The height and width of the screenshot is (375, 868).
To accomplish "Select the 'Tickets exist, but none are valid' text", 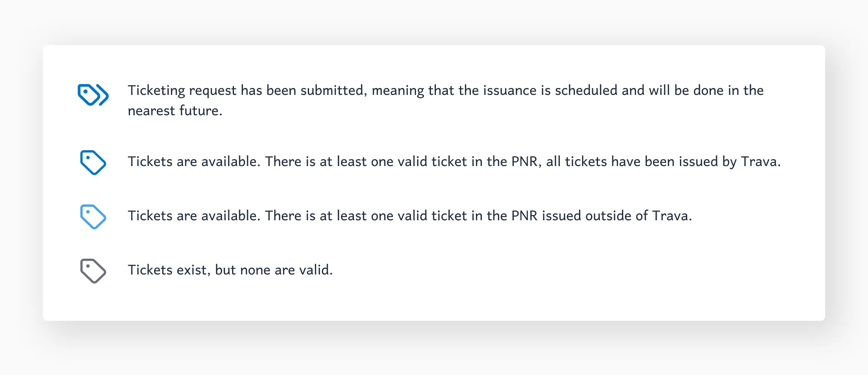I will click(230, 270).
